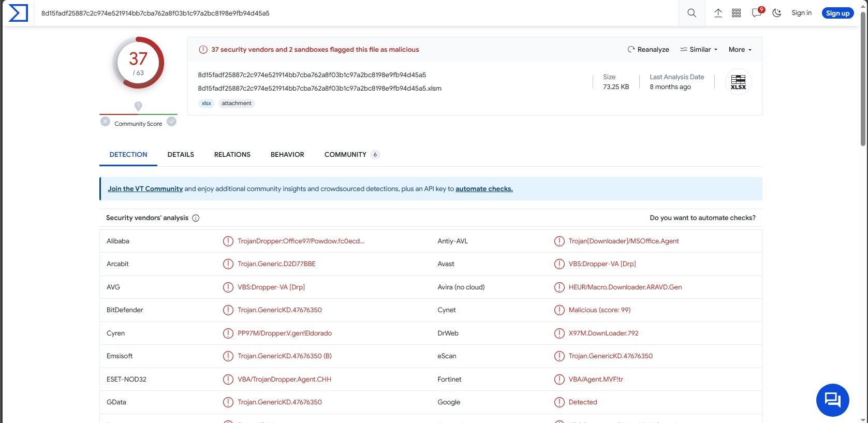868x423 pixels.
Task: Click Trojan.Generic.D2D77BBE result text
Action: coord(276,264)
